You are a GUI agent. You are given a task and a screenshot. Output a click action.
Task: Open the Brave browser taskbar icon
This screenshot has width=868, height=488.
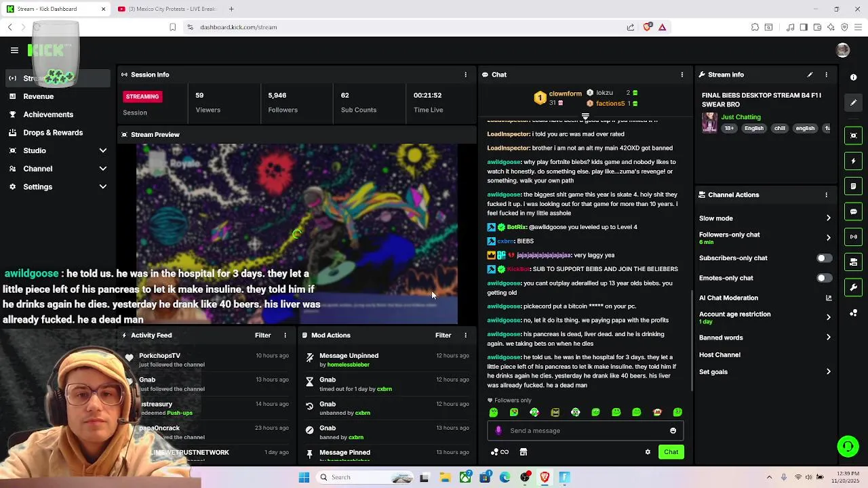click(545, 477)
